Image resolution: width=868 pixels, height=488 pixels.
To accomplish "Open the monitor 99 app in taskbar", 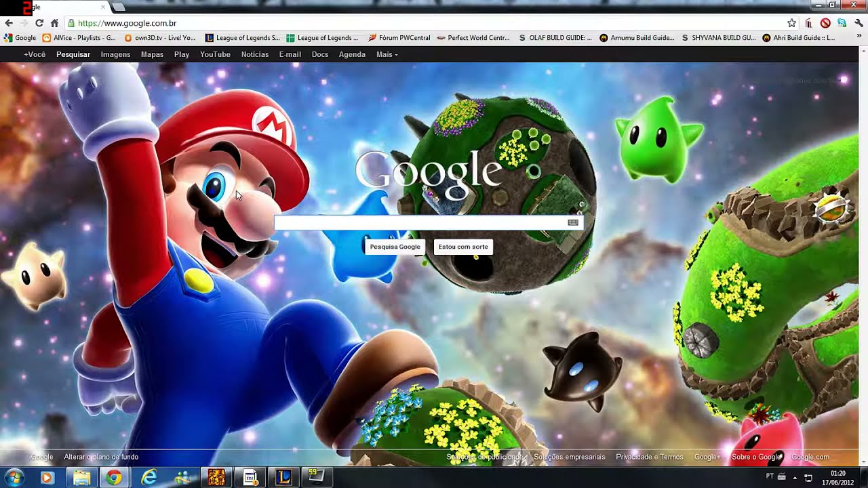I will pos(317,477).
